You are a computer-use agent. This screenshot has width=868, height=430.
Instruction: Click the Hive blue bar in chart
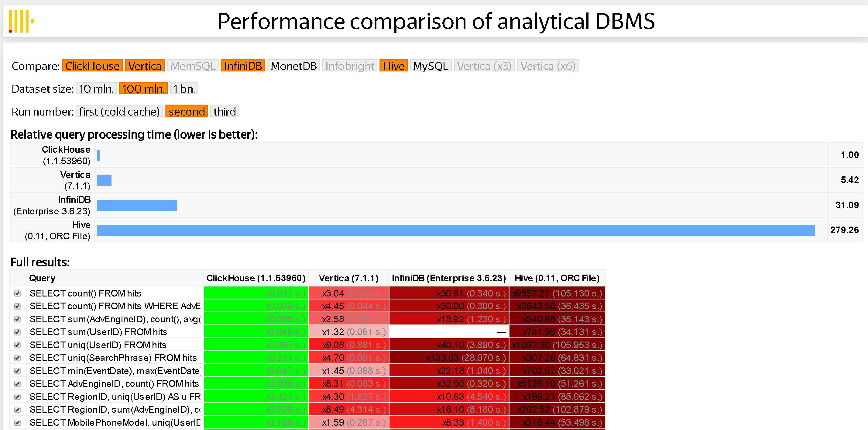coord(455,231)
